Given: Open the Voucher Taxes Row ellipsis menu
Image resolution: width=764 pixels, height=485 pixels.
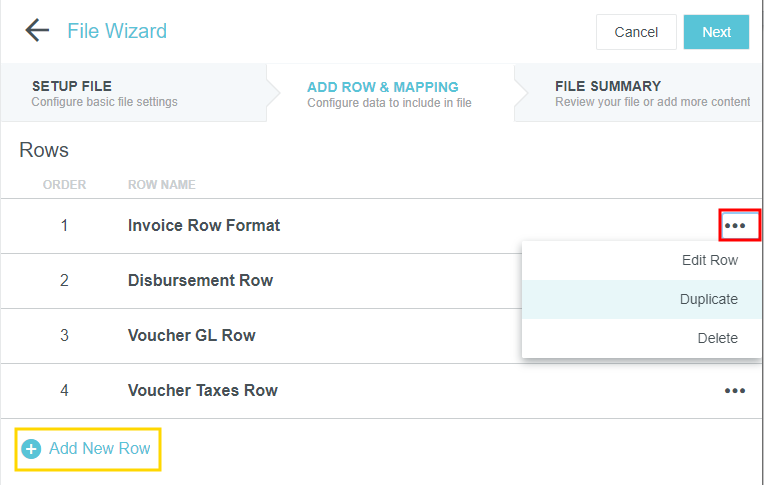Looking at the screenshot, I should point(735,391).
